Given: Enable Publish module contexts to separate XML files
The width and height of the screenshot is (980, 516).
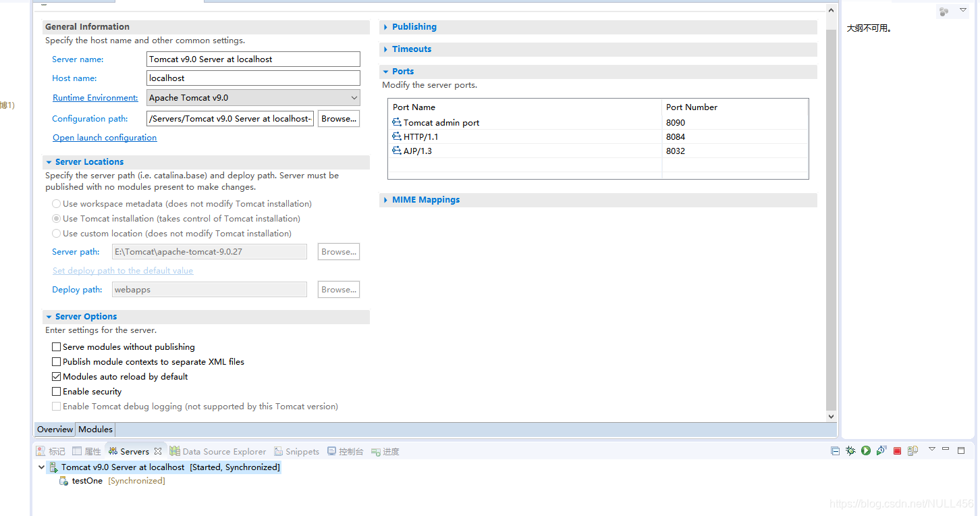Looking at the screenshot, I should pos(57,361).
